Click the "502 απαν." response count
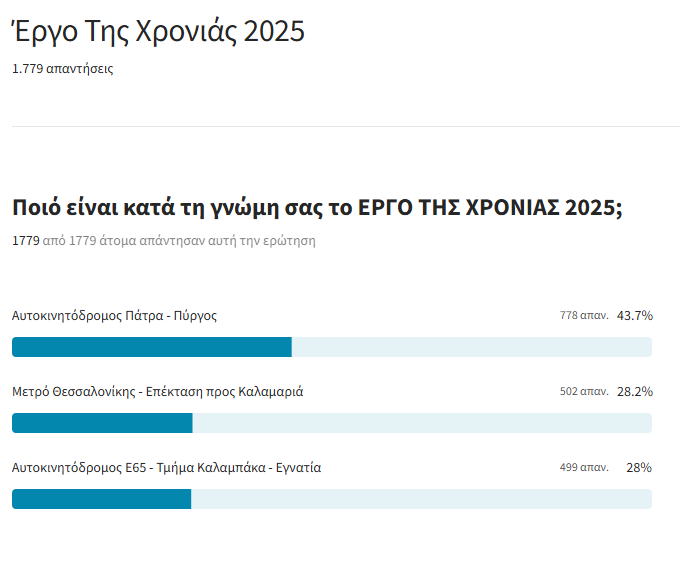The height and width of the screenshot is (565, 680). click(x=584, y=392)
